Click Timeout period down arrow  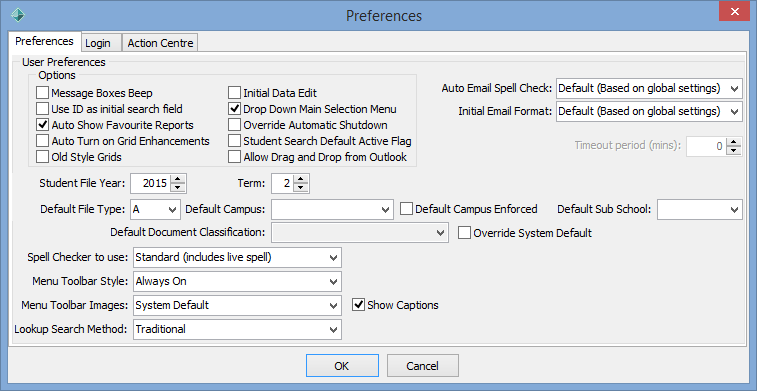pos(734,150)
